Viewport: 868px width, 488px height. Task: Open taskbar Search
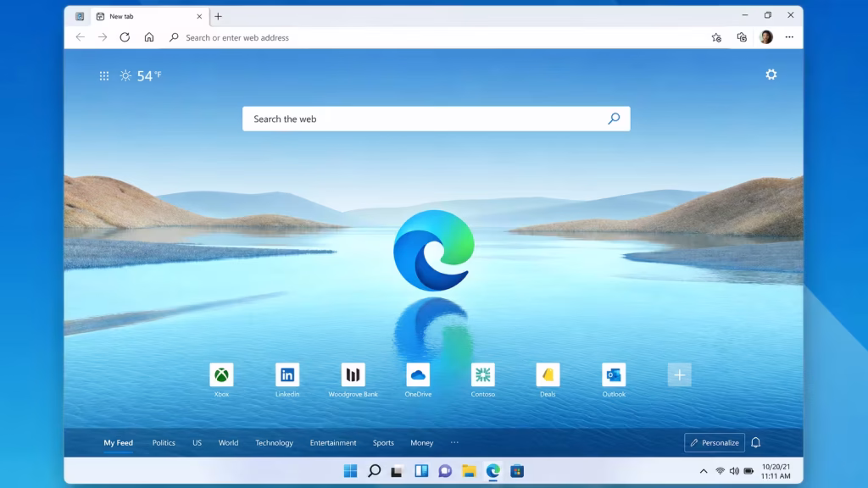pyautogui.click(x=374, y=471)
